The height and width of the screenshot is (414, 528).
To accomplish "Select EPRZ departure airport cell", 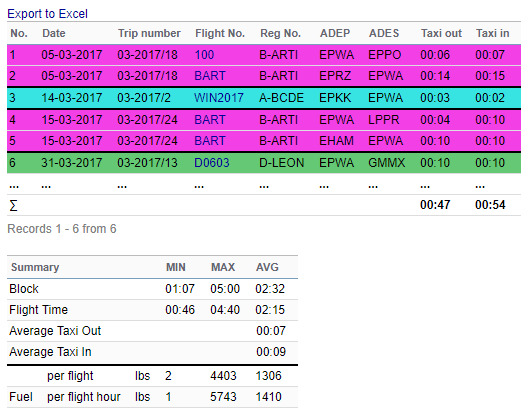I will pyautogui.click(x=335, y=75).
